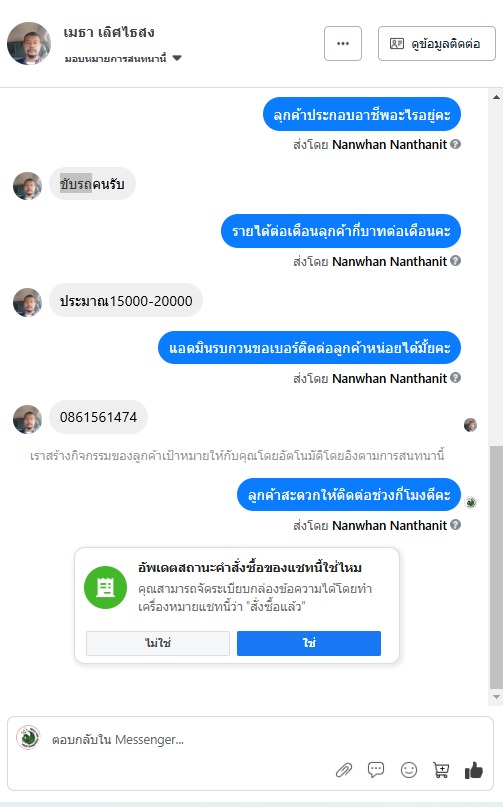Click the create order shopping cart icon
Image resolution: width=503 pixels, height=807 pixels.
[x=441, y=770]
